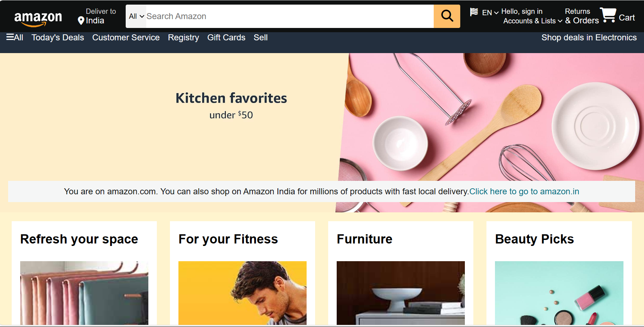644x327 pixels.
Task: Click the magnifying glass search button
Action: tap(447, 16)
